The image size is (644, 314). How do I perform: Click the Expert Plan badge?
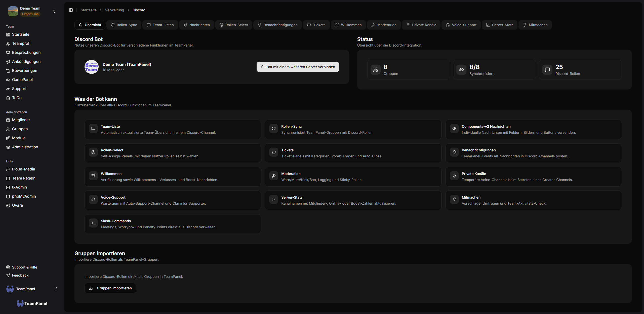point(30,14)
